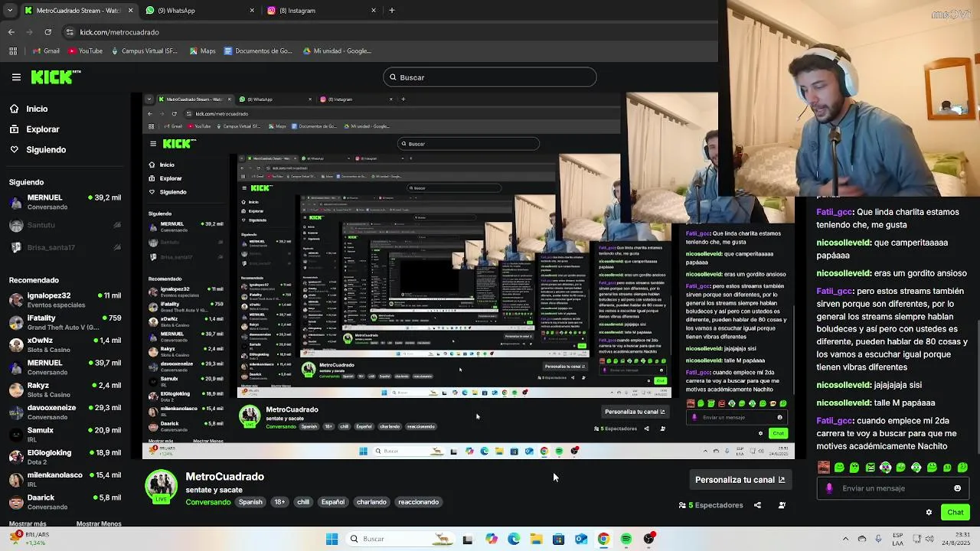The image size is (980, 551).
Task: Open recommended channel xOwNz
Action: click(65, 344)
